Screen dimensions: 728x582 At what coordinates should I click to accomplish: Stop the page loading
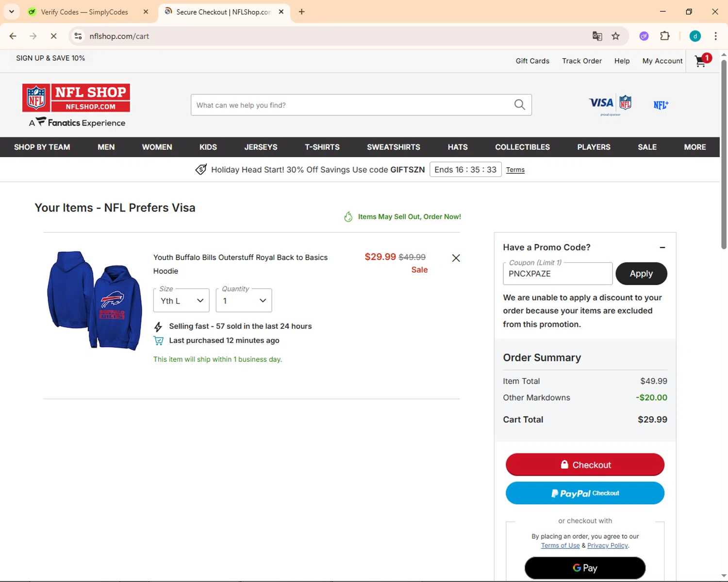click(53, 36)
